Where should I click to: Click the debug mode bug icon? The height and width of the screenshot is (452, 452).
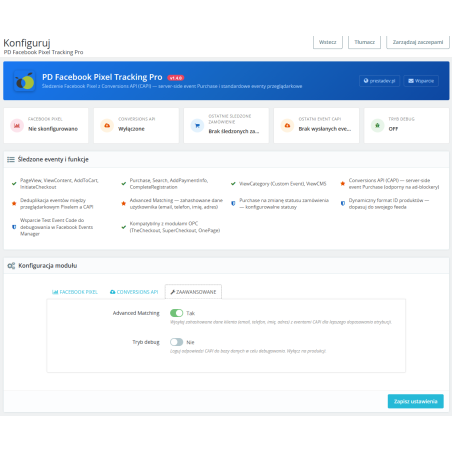coord(377,126)
